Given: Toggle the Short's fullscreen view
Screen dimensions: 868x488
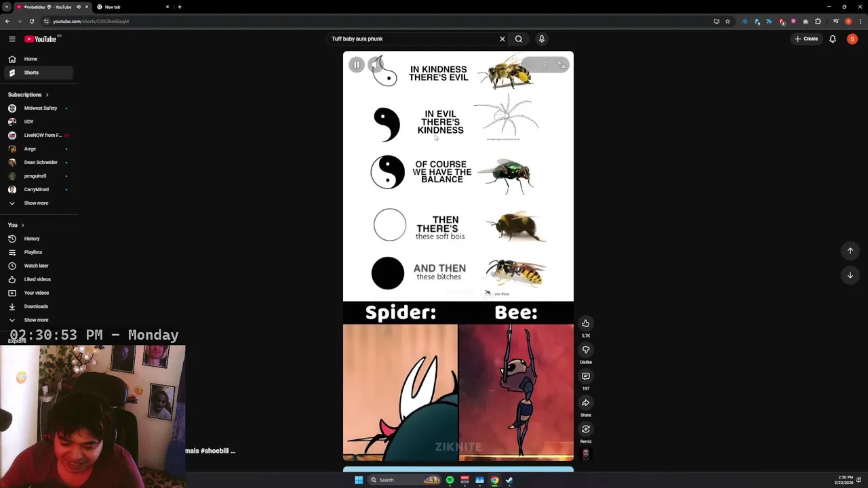Looking at the screenshot, I should tap(561, 64).
